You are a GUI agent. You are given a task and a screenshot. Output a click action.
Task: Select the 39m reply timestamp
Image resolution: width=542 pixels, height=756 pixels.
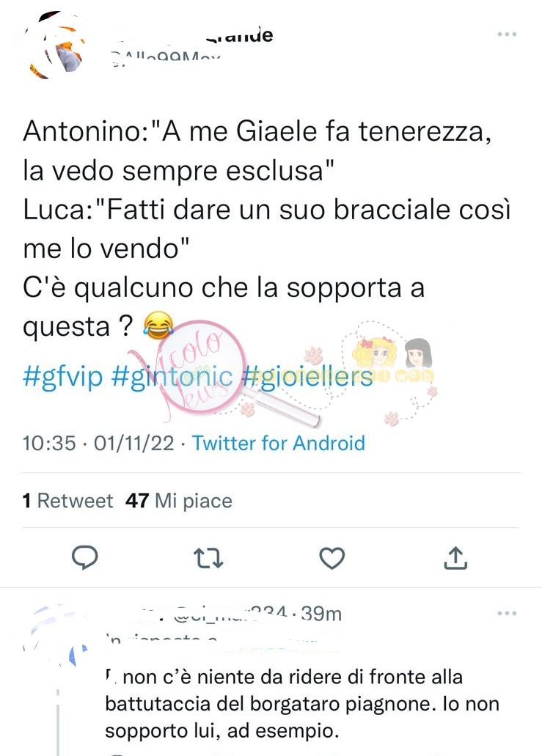point(322,614)
